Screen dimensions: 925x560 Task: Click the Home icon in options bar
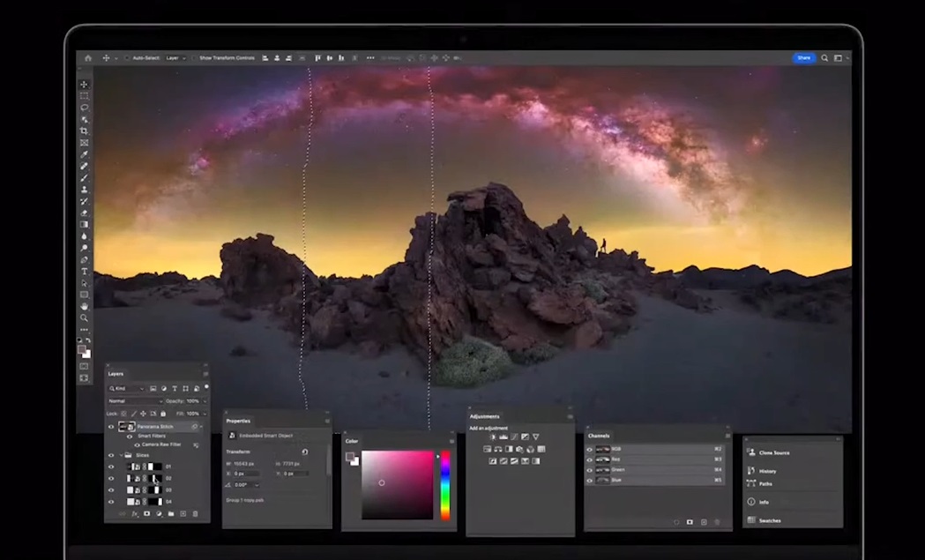pos(88,58)
